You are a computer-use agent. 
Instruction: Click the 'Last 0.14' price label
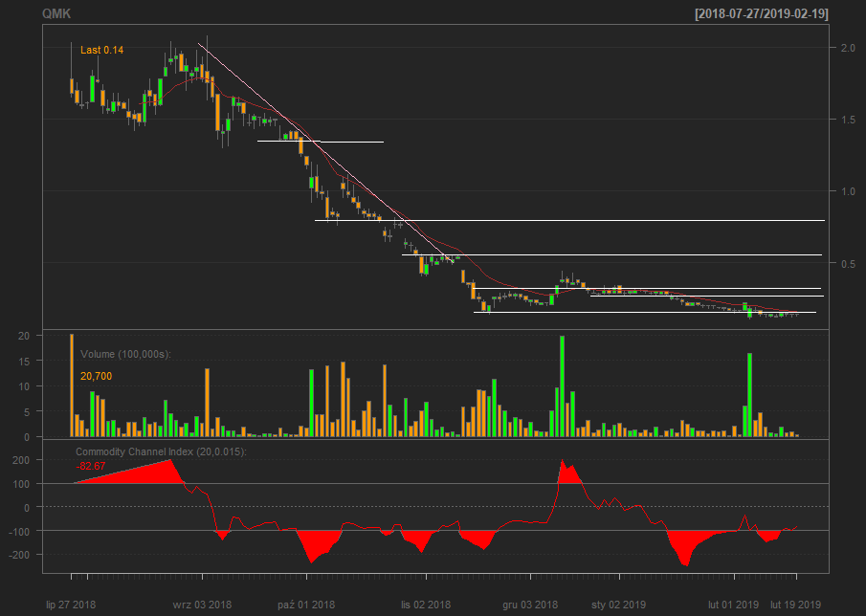pyautogui.click(x=102, y=50)
